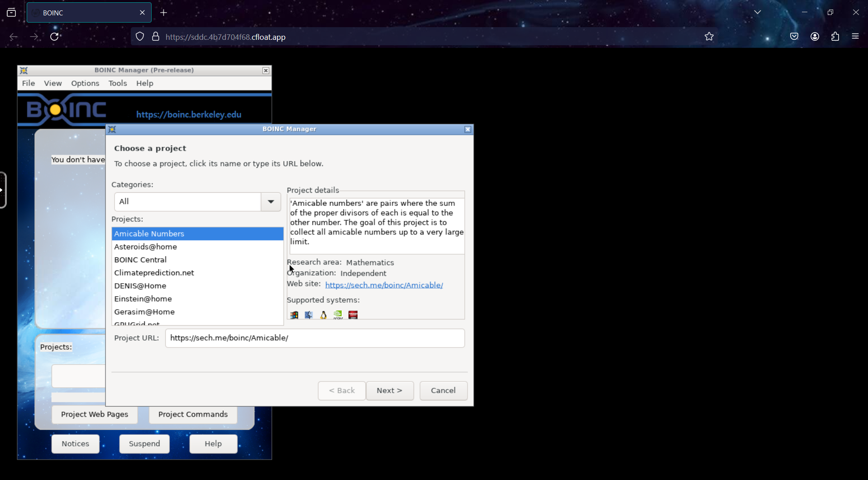
Task: Open the Options menu
Action: click(85, 83)
